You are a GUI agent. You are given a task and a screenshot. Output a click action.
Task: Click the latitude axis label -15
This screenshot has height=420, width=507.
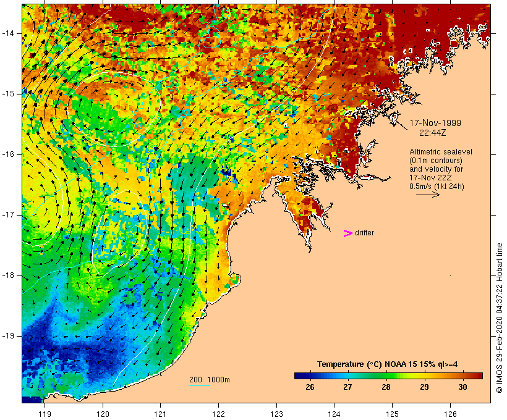[x=7, y=94]
